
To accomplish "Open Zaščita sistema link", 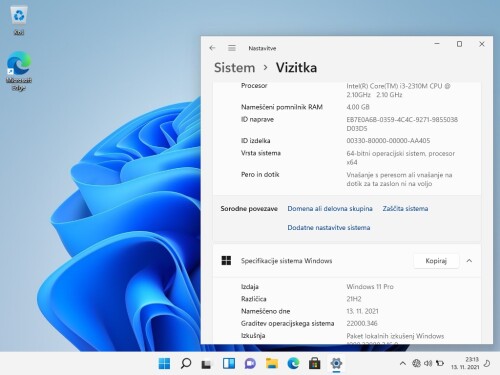I will tap(405, 209).
